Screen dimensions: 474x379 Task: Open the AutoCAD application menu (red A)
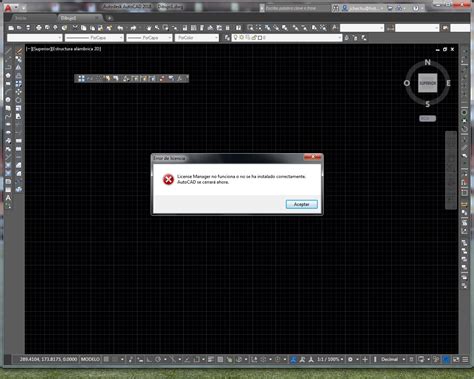[8, 7]
